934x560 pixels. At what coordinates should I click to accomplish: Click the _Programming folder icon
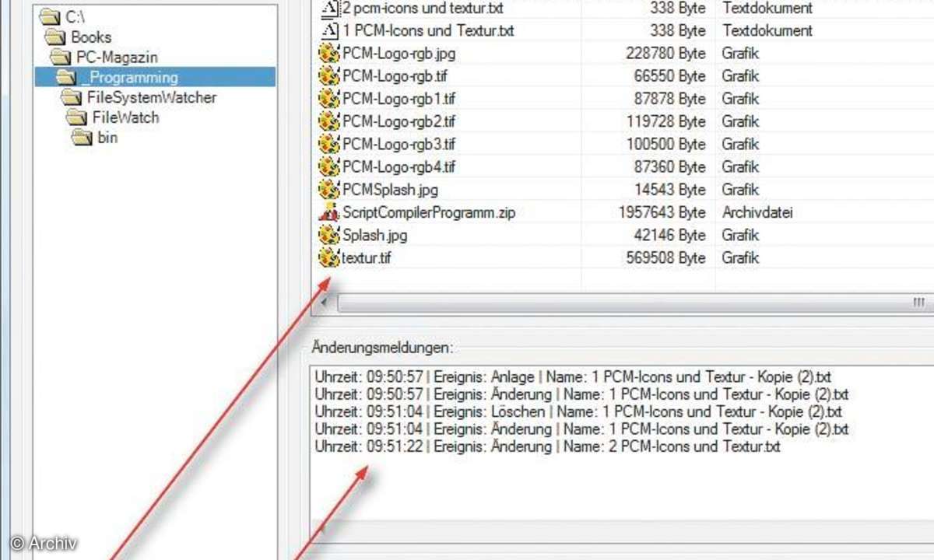65,77
